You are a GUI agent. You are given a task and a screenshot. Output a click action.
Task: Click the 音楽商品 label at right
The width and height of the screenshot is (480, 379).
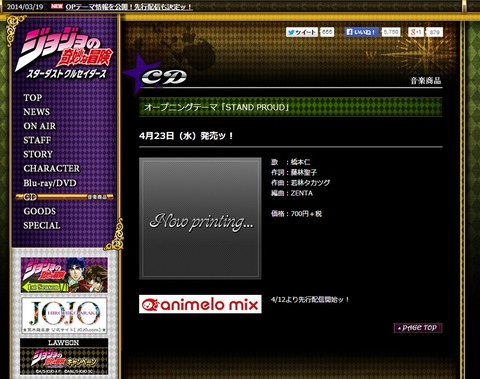click(x=426, y=80)
